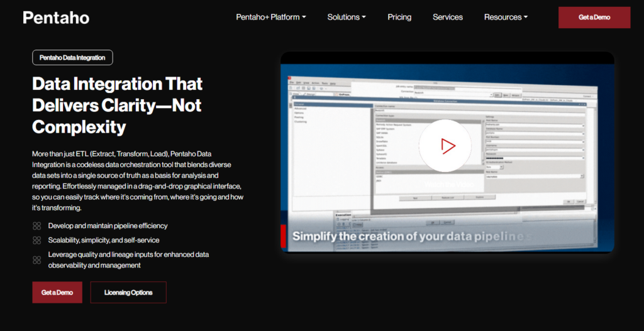
Task: Click Simplify the creation of your data pipelines caption
Action: click(412, 236)
